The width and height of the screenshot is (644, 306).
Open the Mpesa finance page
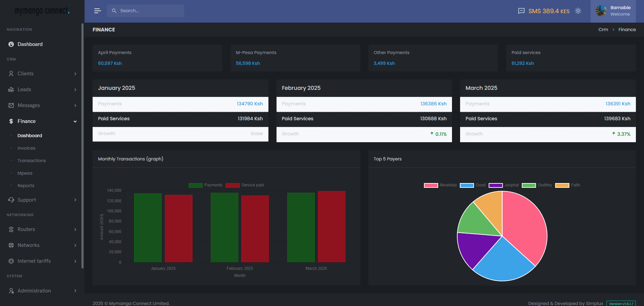point(25,173)
